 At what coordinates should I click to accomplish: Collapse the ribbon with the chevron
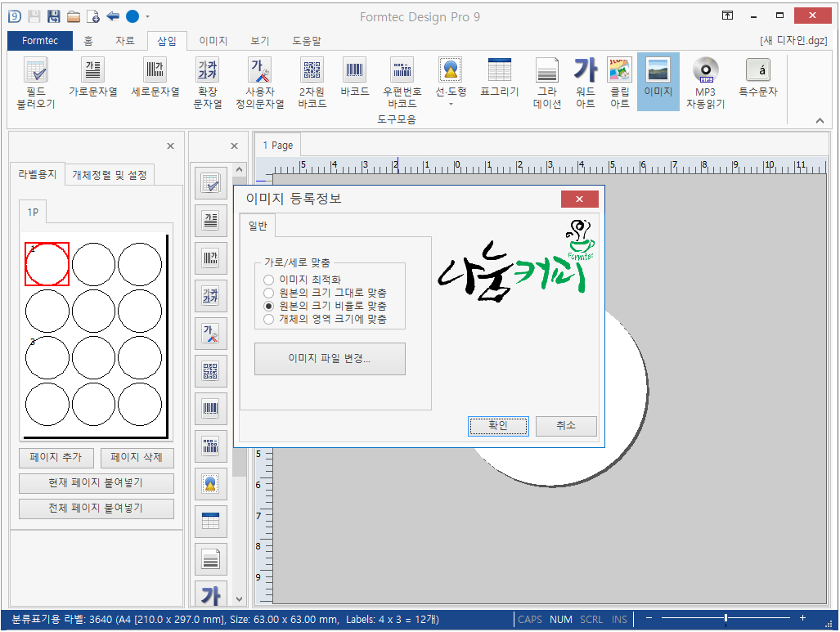click(820, 120)
